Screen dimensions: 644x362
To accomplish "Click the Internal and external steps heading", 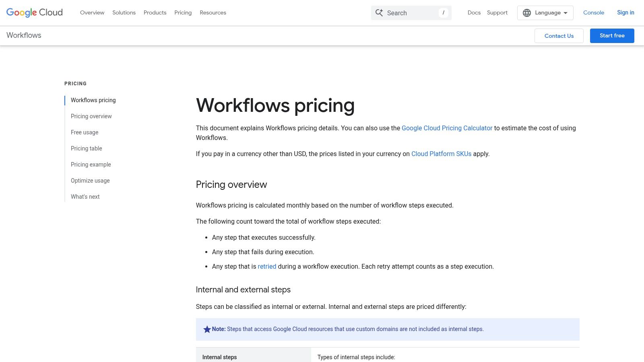I will [243, 290].
